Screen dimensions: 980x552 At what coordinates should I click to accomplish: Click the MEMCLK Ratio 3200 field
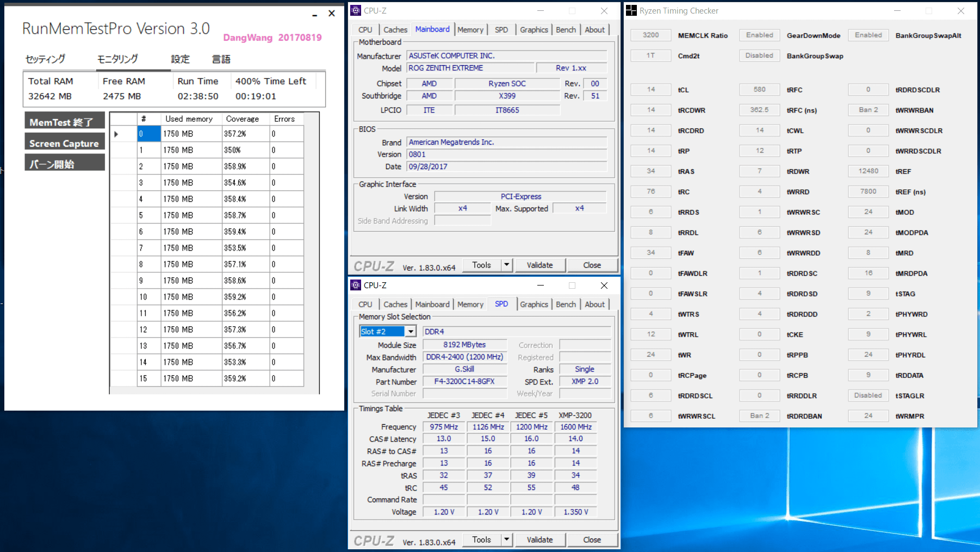(650, 35)
